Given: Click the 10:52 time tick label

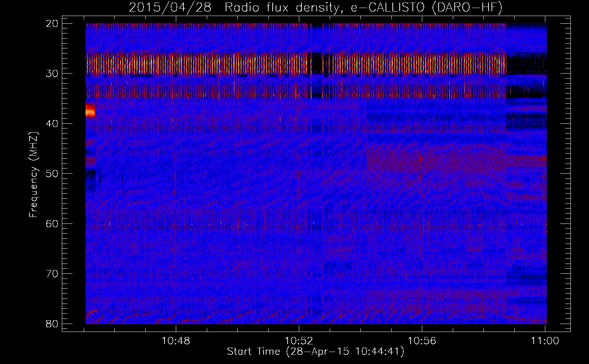Looking at the screenshot, I should 299,341.
